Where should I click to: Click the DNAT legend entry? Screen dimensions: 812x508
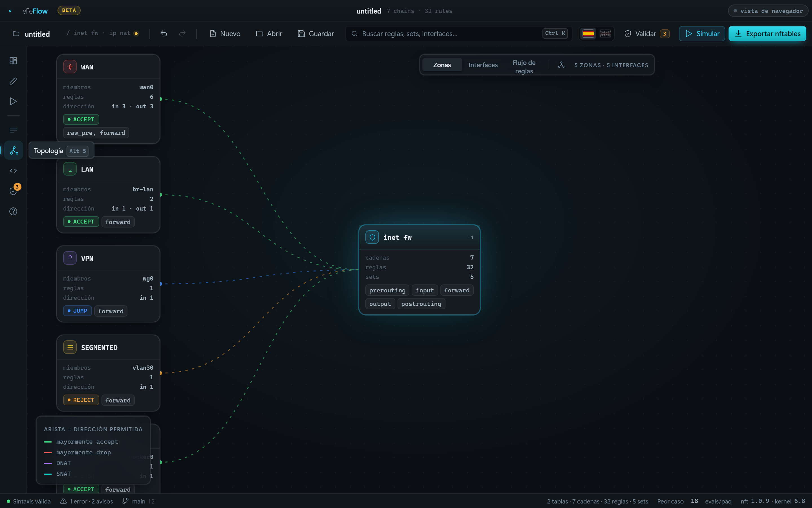pyautogui.click(x=58, y=463)
